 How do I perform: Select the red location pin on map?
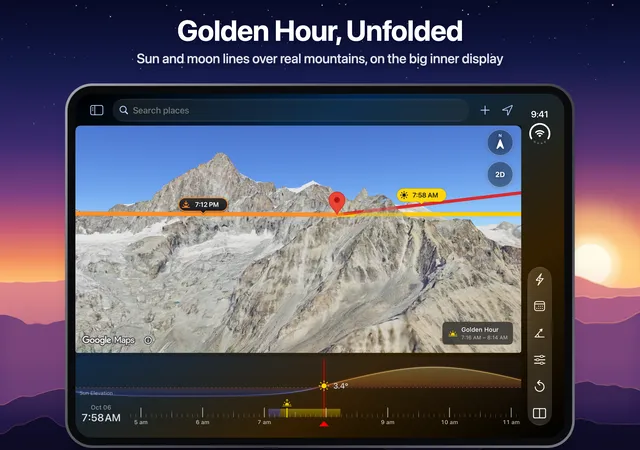(337, 202)
